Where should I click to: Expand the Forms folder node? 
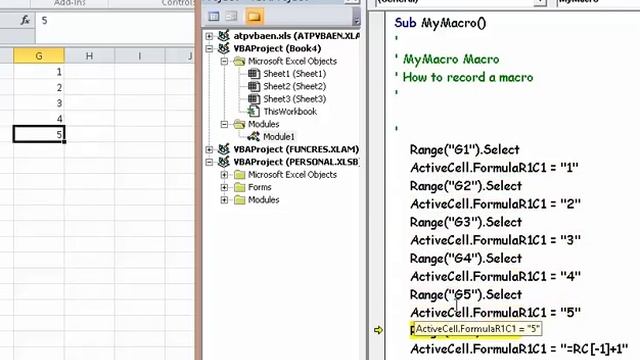point(224,188)
